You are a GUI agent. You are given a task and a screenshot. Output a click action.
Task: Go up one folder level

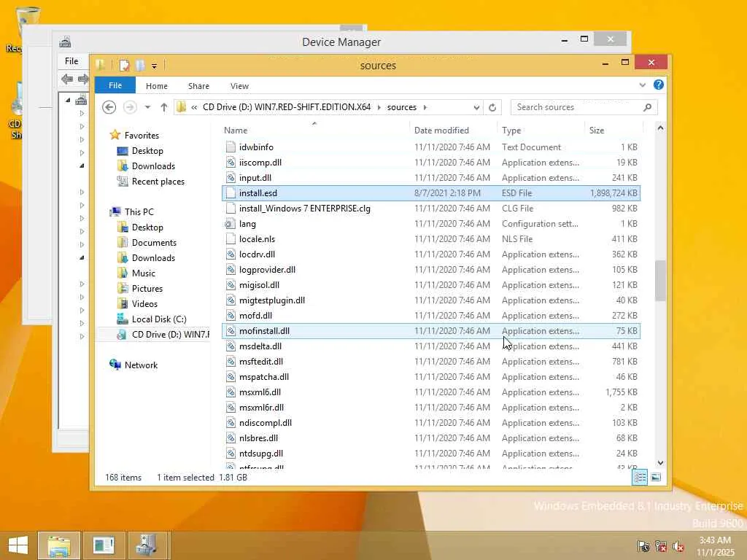coord(164,107)
